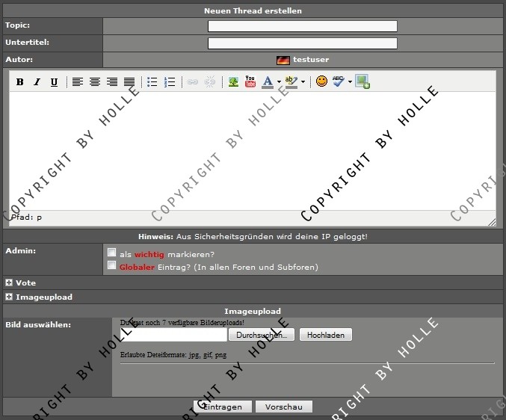The width and height of the screenshot is (506, 420).
Task: Open the smiley emoticon picker
Action: (321, 81)
